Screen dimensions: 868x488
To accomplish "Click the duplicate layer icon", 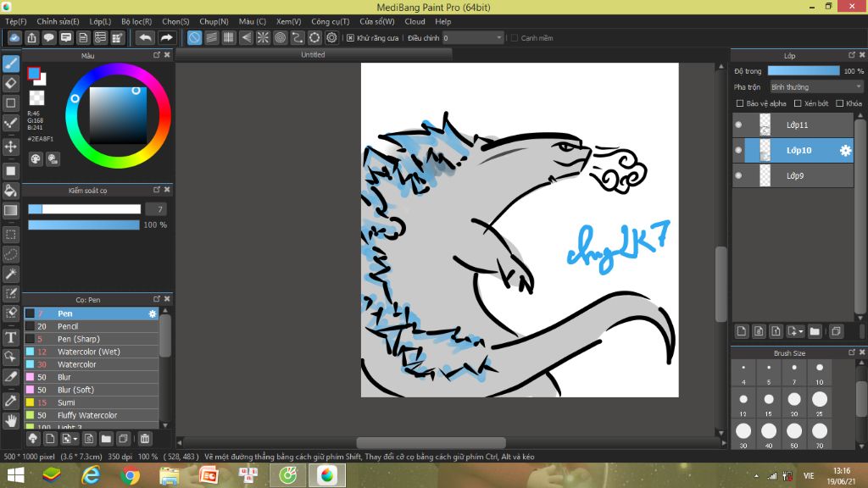I will [836, 331].
